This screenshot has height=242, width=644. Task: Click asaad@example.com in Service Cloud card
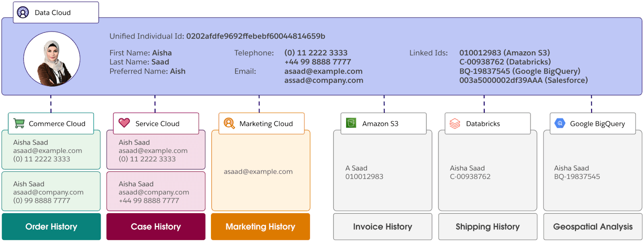click(153, 151)
